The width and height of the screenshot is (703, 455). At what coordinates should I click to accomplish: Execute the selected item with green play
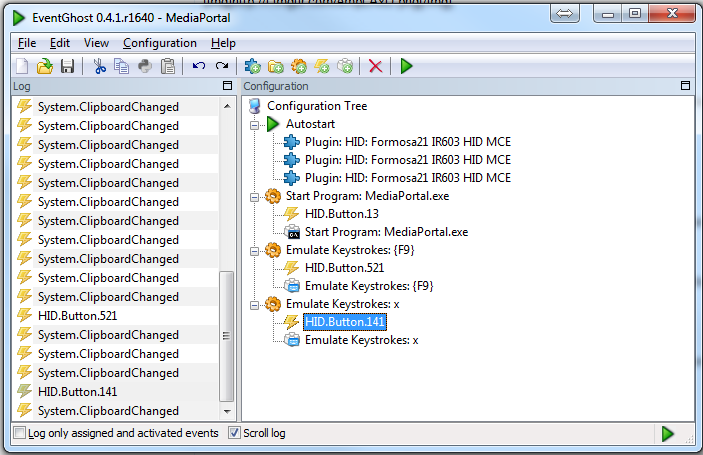click(406, 66)
